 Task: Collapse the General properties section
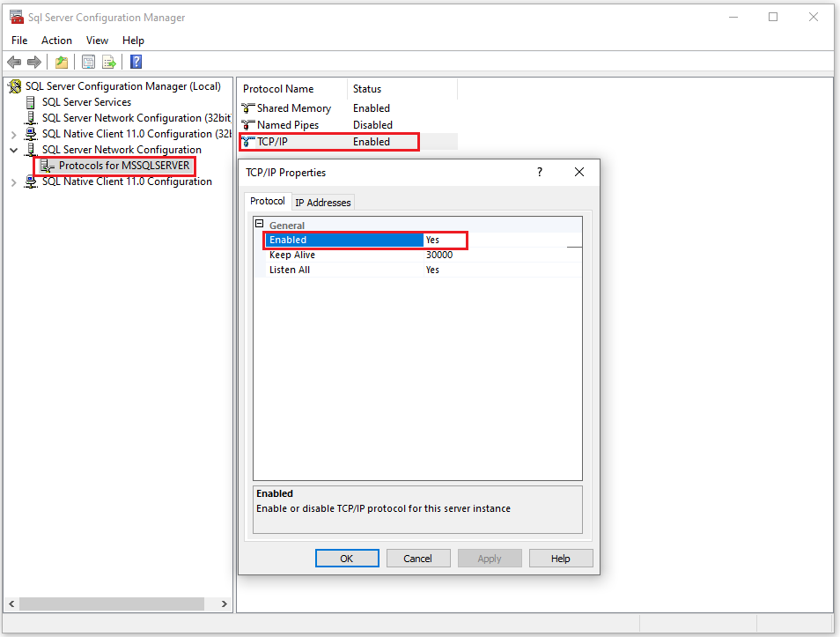click(x=260, y=225)
